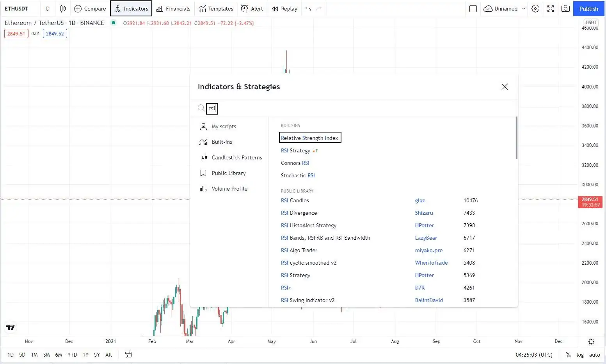Open the go-to-date calendar icon
This screenshot has height=364, width=606.
click(128, 355)
